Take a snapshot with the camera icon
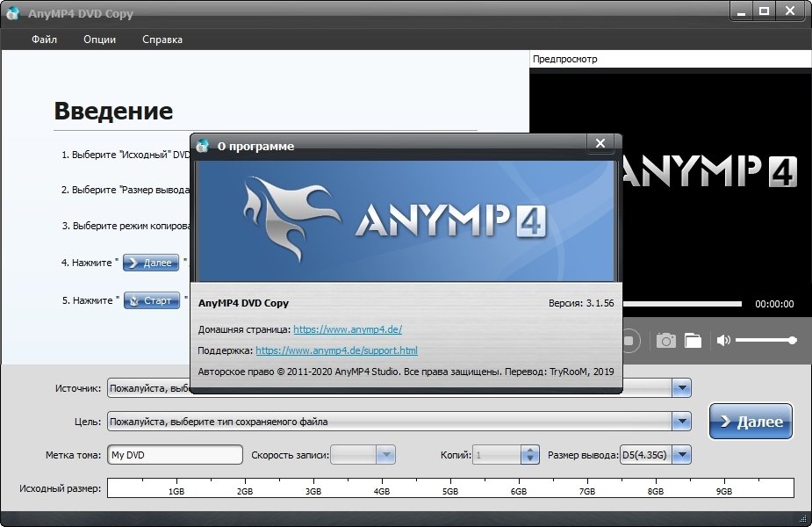 (x=666, y=340)
